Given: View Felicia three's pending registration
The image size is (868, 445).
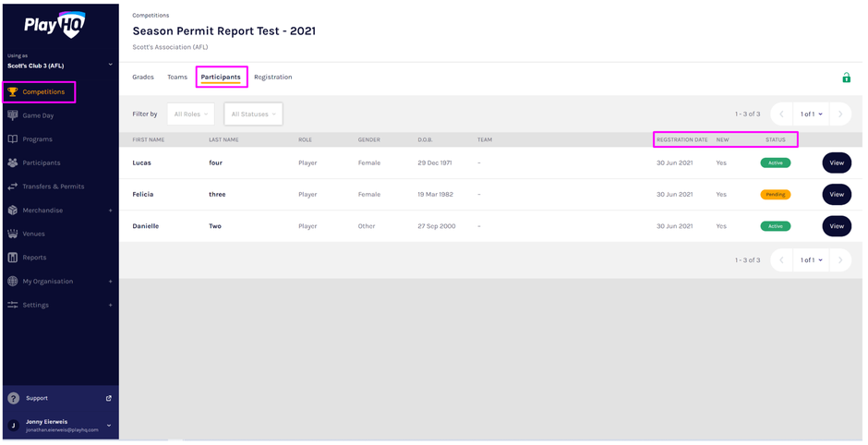Looking at the screenshot, I should click(x=836, y=195).
